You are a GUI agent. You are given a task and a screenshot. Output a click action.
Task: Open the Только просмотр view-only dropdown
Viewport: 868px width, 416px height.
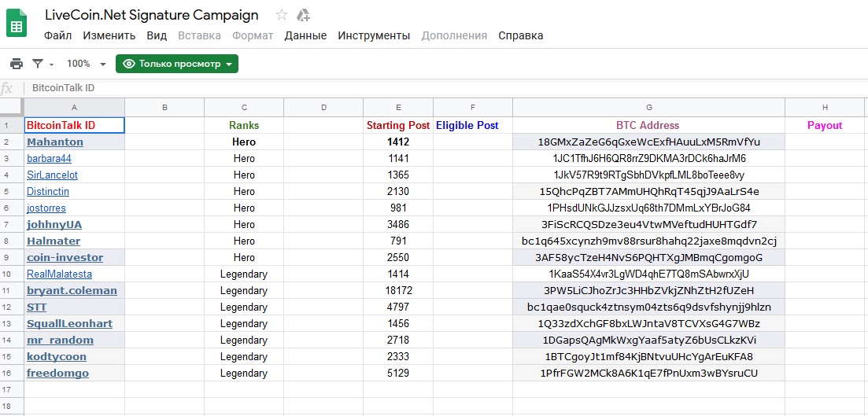tap(176, 64)
